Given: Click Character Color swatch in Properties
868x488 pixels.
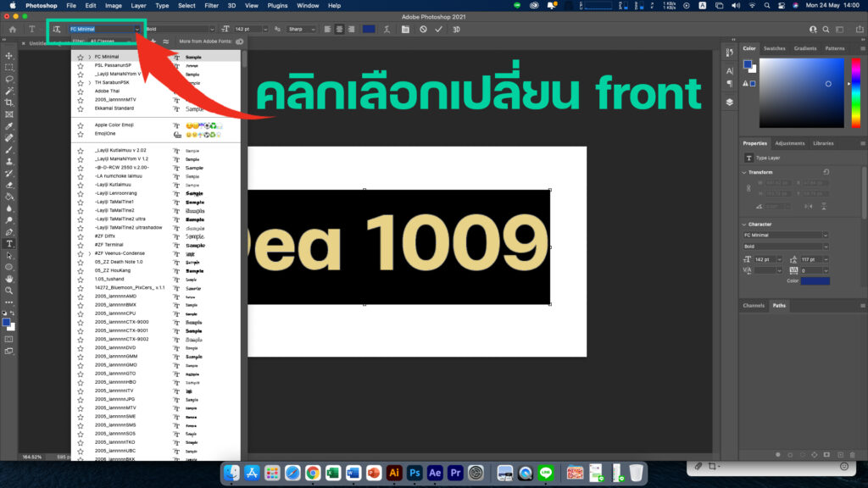Looking at the screenshot, I should click(x=815, y=281).
